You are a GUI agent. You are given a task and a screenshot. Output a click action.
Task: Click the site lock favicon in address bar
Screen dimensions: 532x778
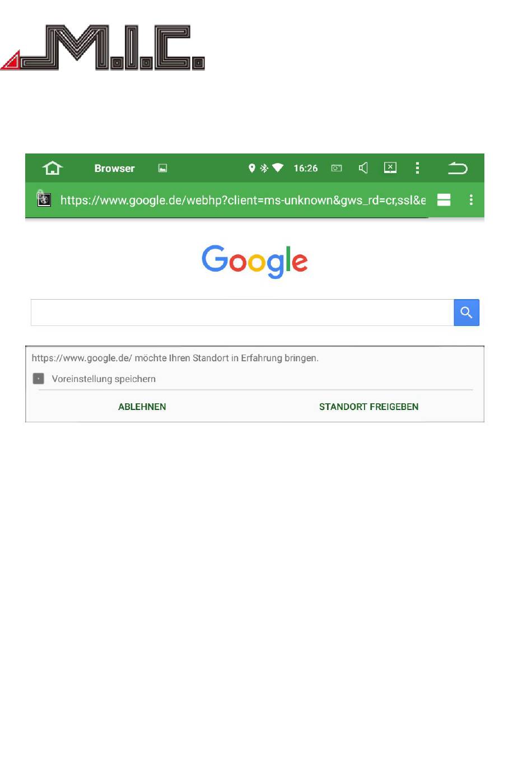43,198
